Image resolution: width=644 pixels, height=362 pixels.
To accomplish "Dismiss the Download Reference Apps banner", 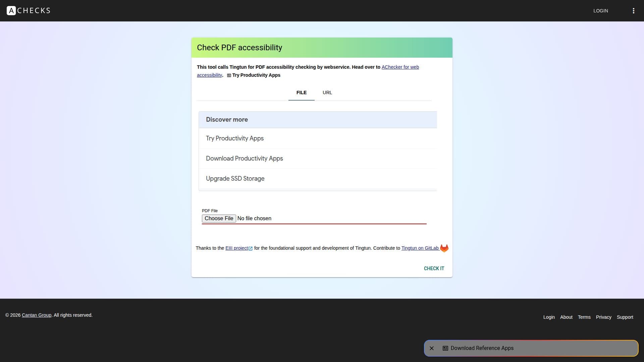I will pyautogui.click(x=432, y=348).
